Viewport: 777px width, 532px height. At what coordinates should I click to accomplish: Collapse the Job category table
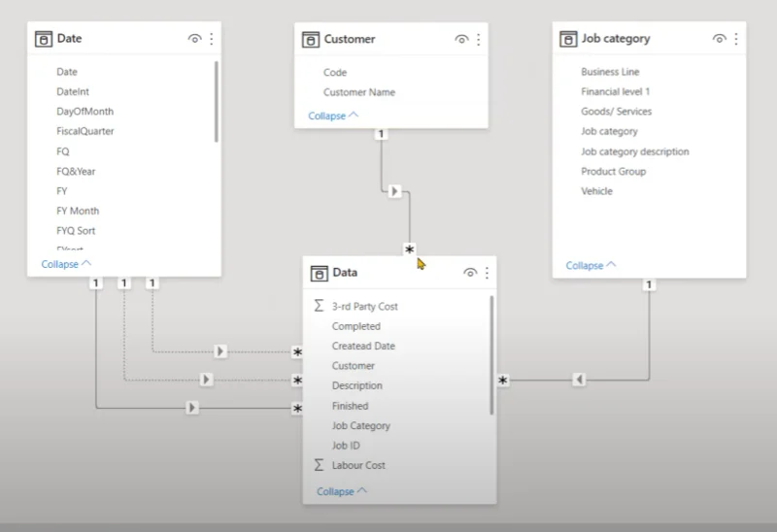click(x=591, y=265)
